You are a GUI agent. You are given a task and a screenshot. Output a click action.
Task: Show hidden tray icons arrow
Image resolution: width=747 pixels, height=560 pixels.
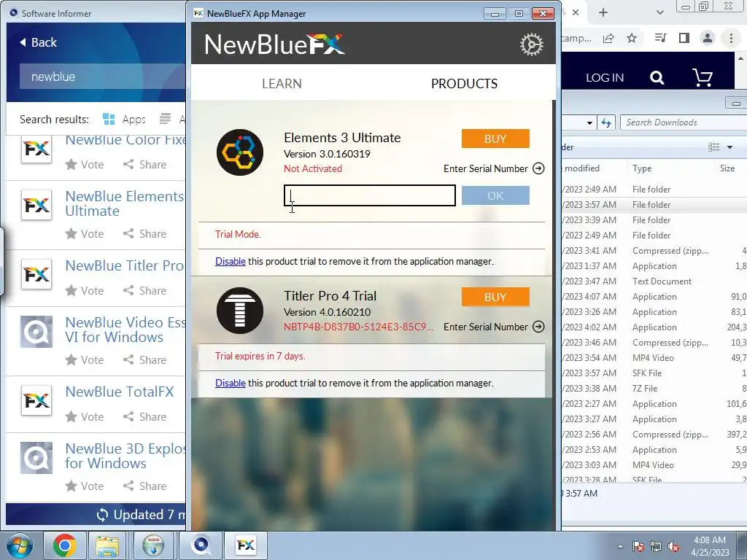[620, 546]
